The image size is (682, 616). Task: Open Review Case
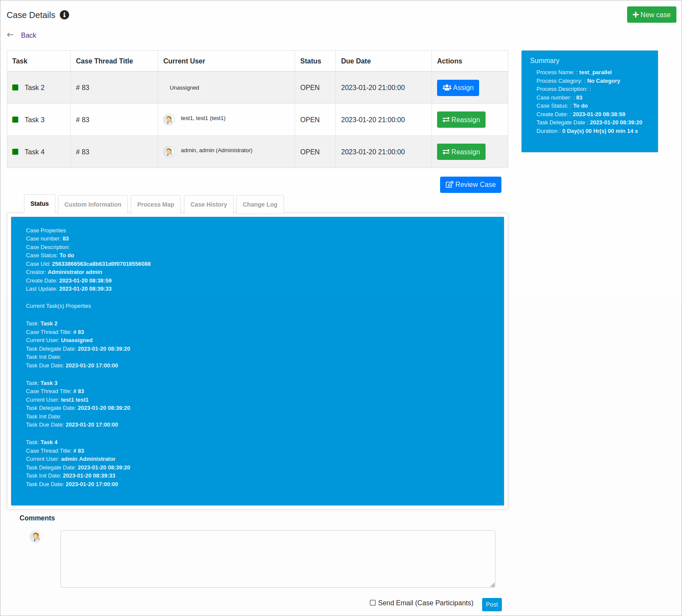point(471,185)
